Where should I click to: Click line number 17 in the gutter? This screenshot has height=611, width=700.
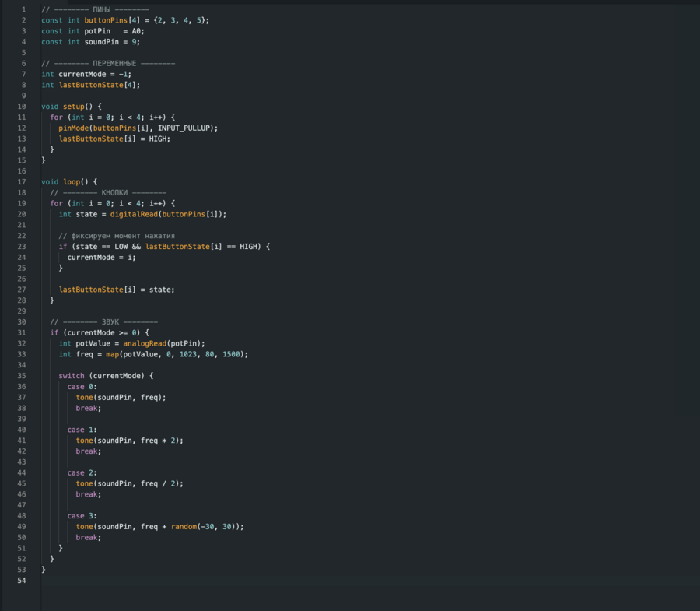(x=23, y=182)
